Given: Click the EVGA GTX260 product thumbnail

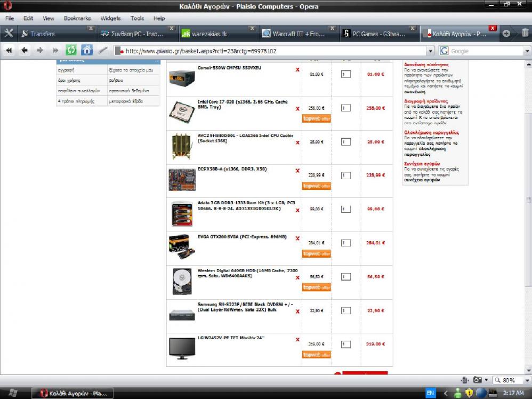Looking at the screenshot, I should tap(182, 248).
